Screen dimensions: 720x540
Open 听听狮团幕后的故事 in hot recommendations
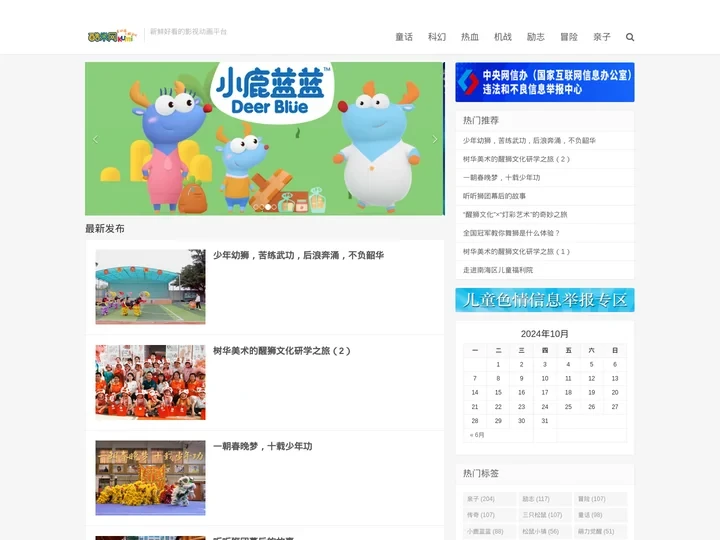tap(494, 196)
